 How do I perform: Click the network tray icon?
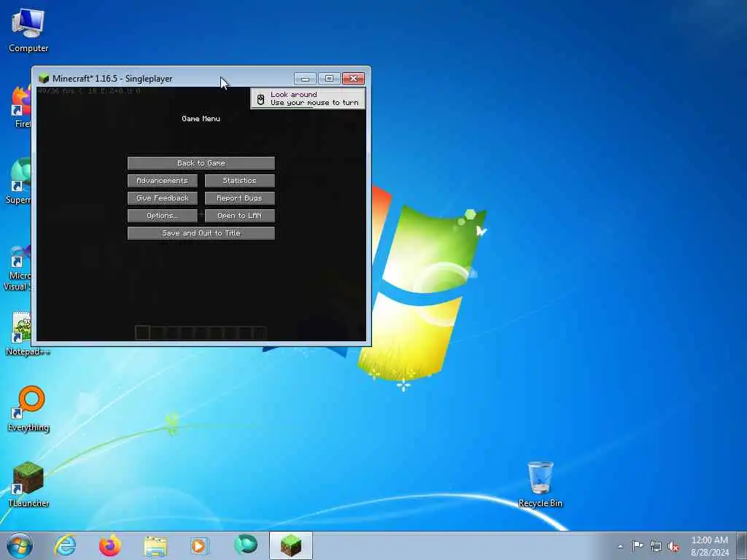point(656,547)
